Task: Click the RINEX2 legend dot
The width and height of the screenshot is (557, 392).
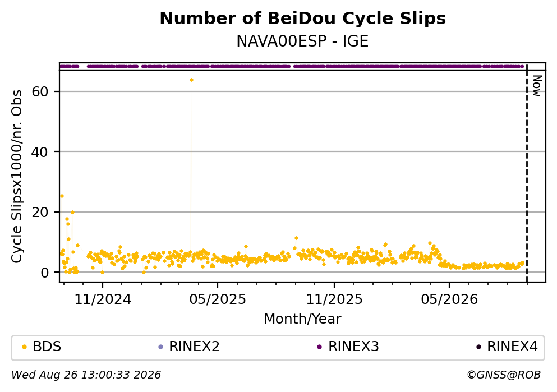Action: [x=160, y=347]
